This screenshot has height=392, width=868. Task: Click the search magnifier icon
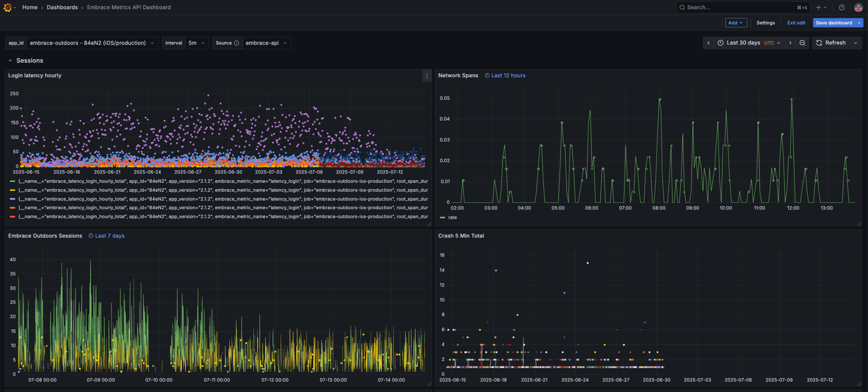point(682,7)
